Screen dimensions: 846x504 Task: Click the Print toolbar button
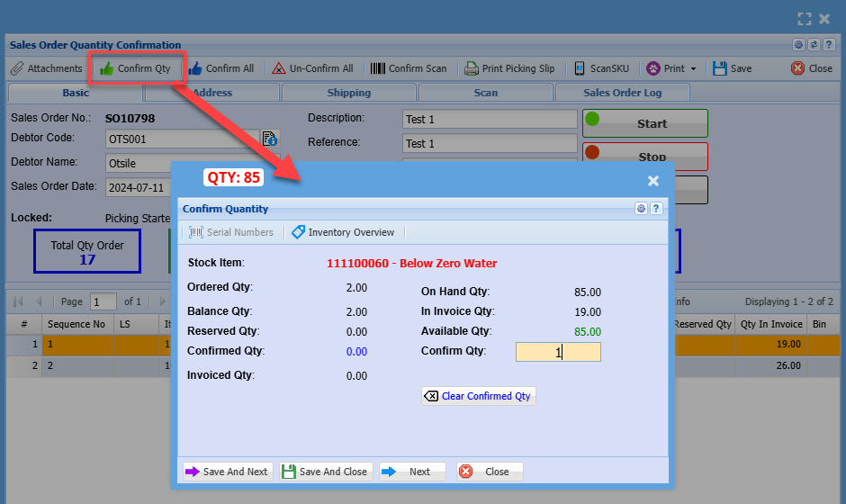667,68
